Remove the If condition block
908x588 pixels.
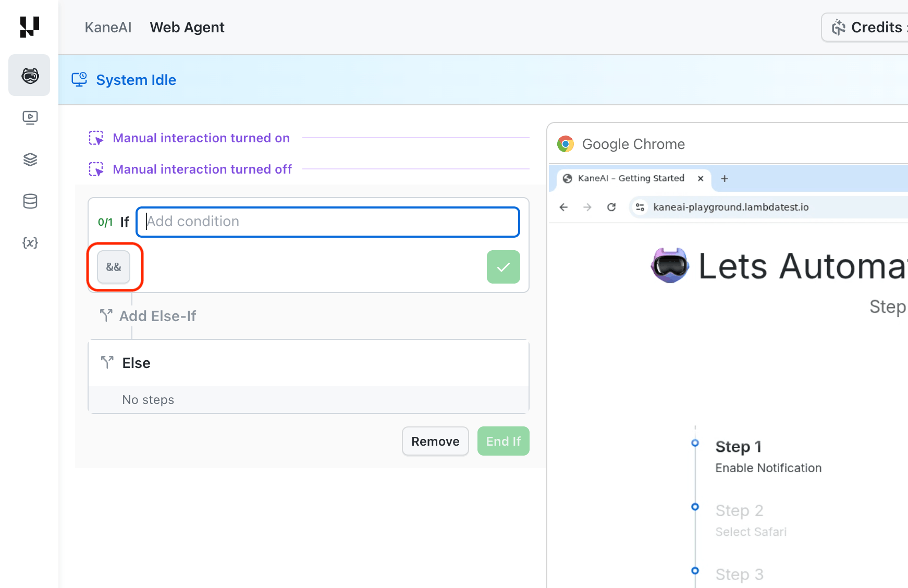click(435, 441)
